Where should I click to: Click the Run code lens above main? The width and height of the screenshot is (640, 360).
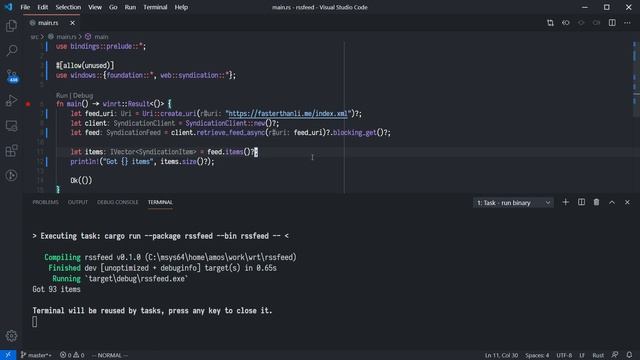(x=62, y=95)
